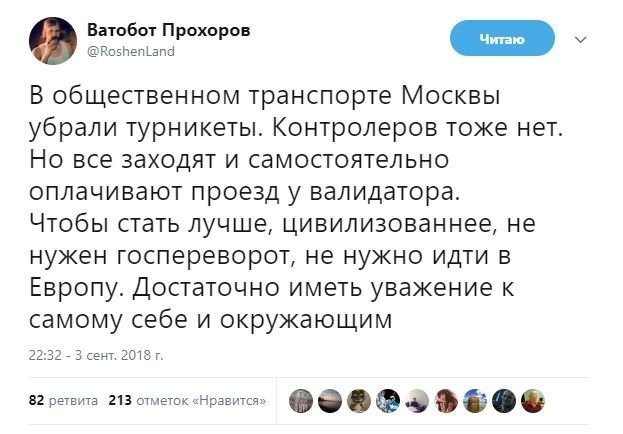Click the second liker avatar with sunset
The height and width of the screenshot is (434, 623).
(x=330, y=401)
